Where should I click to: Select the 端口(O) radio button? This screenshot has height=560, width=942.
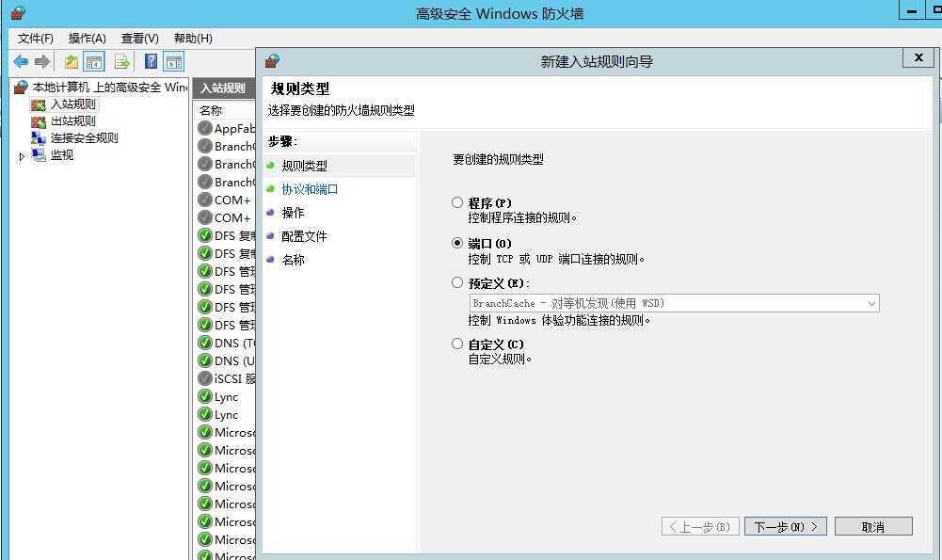point(457,243)
